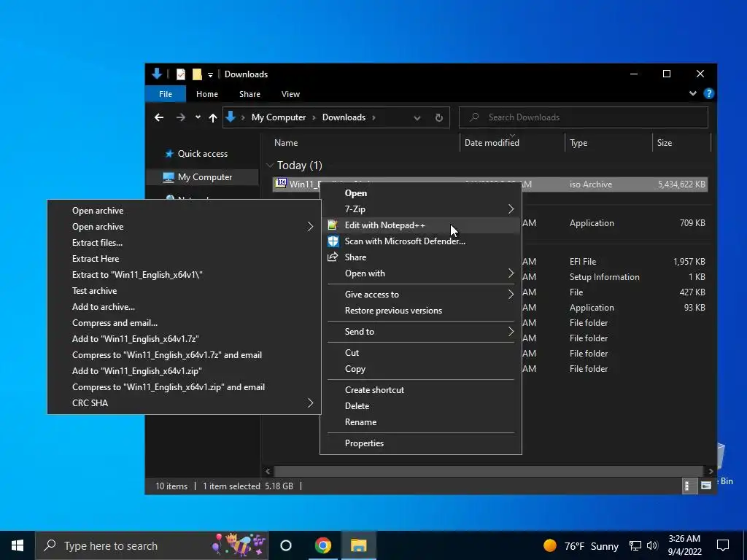Expand the ribbon with the chevron
The width and height of the screenshot is (747, 560).
coord(693,94)
